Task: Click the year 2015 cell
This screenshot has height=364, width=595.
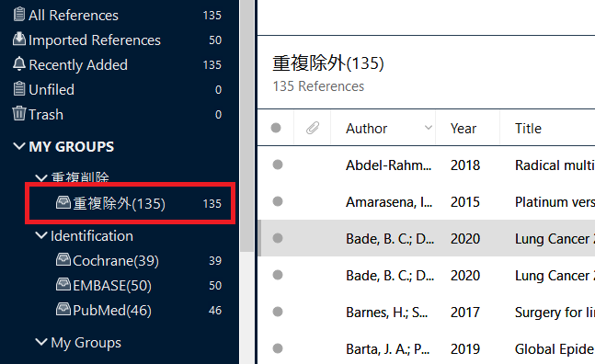Action: [x=465, y=202]
